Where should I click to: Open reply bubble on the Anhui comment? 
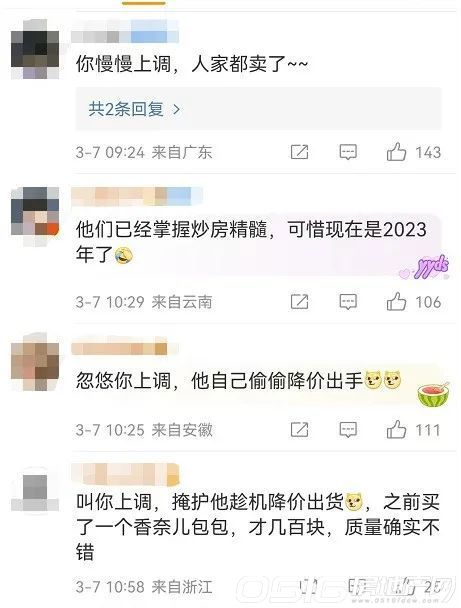(348, 430)
